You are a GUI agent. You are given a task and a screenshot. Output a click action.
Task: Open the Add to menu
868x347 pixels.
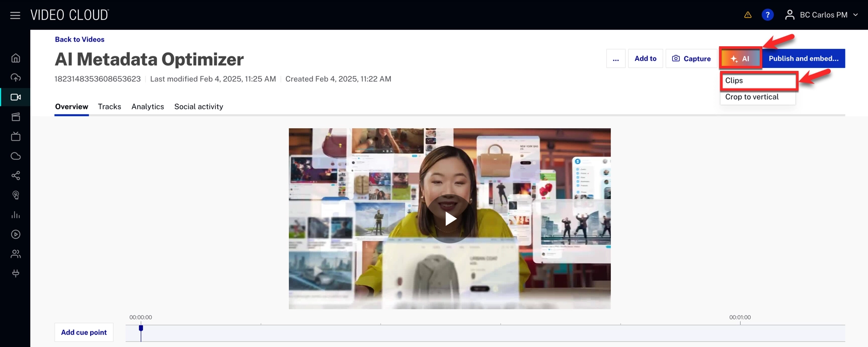coord(646,59)
